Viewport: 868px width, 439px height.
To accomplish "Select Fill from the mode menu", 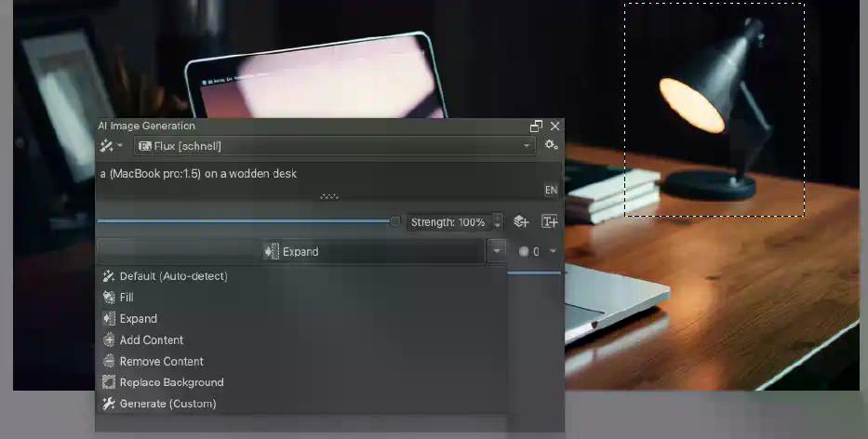I will (301, 298).
